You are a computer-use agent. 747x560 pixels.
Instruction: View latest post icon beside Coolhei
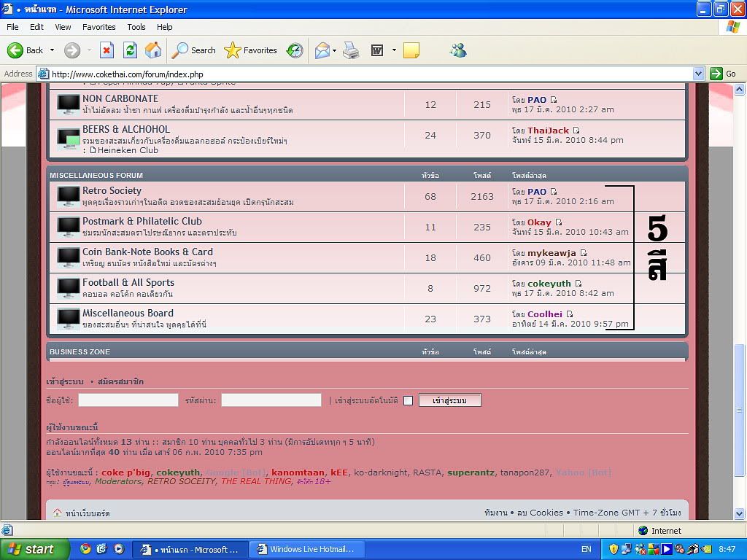(570, 314)
